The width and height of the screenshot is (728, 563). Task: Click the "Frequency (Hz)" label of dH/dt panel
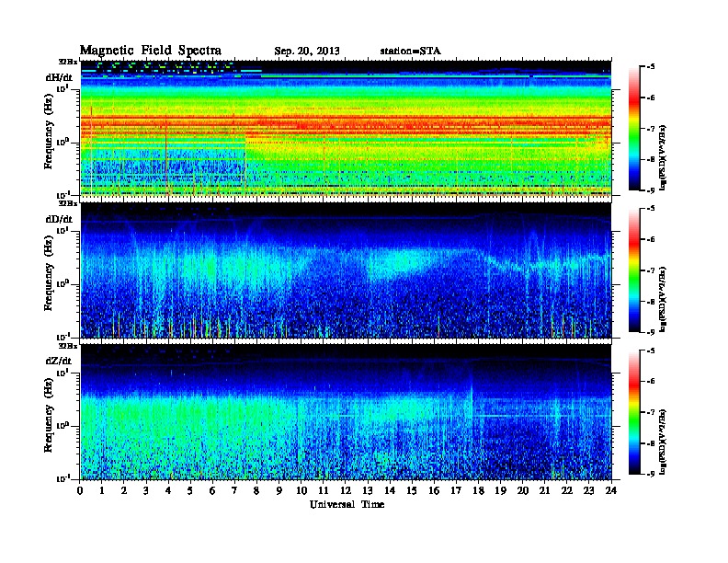(x=49, y=132)
